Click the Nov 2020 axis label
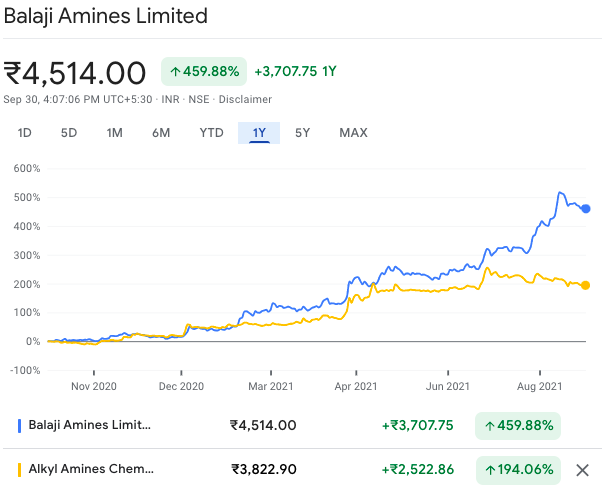 click(94, 386)
